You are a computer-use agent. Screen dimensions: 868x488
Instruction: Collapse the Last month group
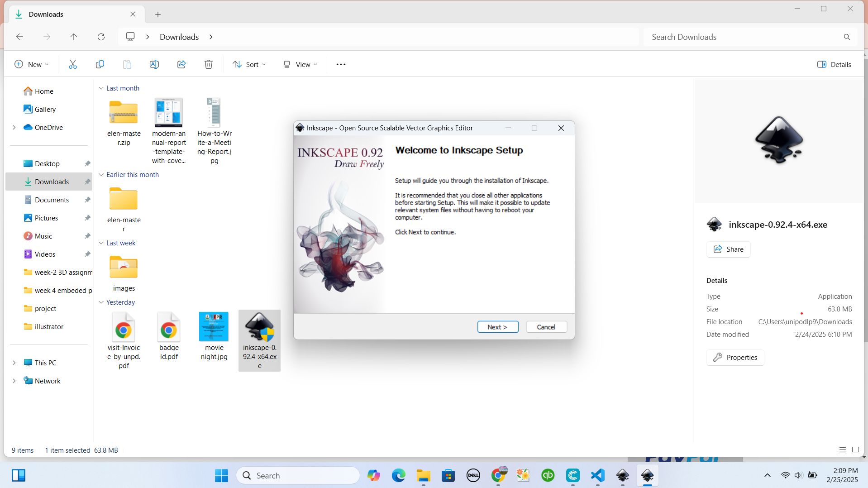tap(101, 88)
